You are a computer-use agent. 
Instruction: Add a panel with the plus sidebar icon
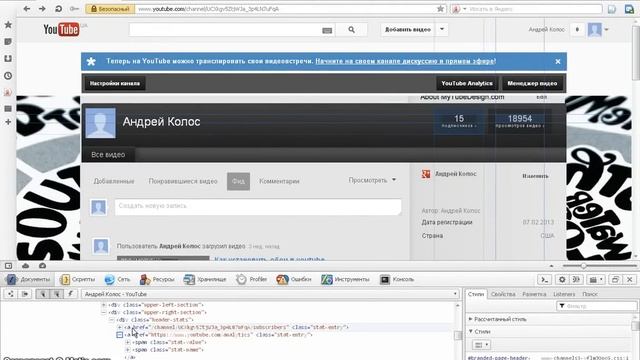[8, 122]
